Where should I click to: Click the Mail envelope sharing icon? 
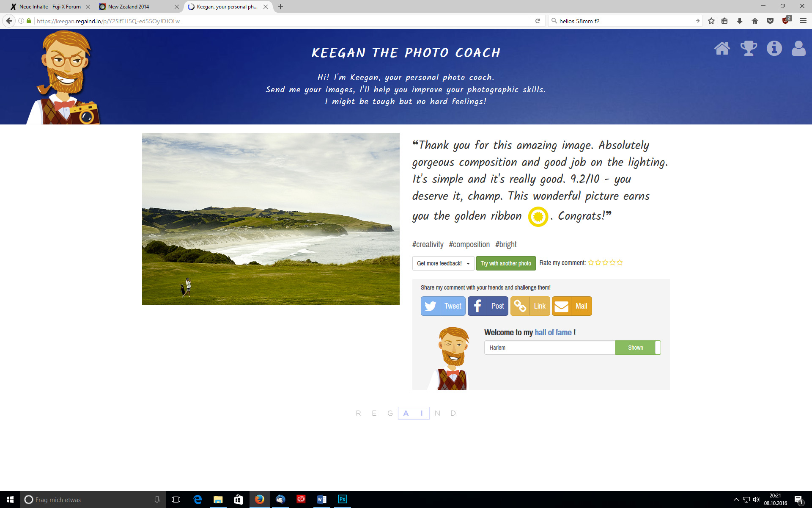[x=561, y=306]
